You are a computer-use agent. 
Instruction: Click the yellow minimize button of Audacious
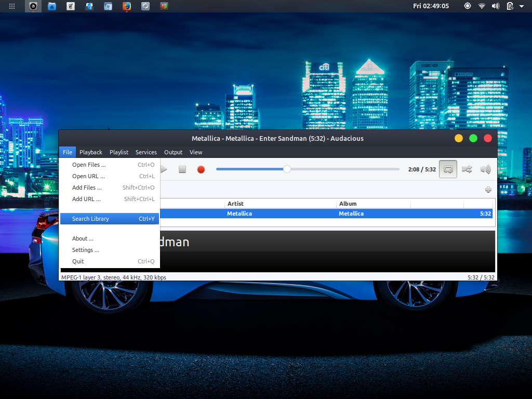[458, 138]
